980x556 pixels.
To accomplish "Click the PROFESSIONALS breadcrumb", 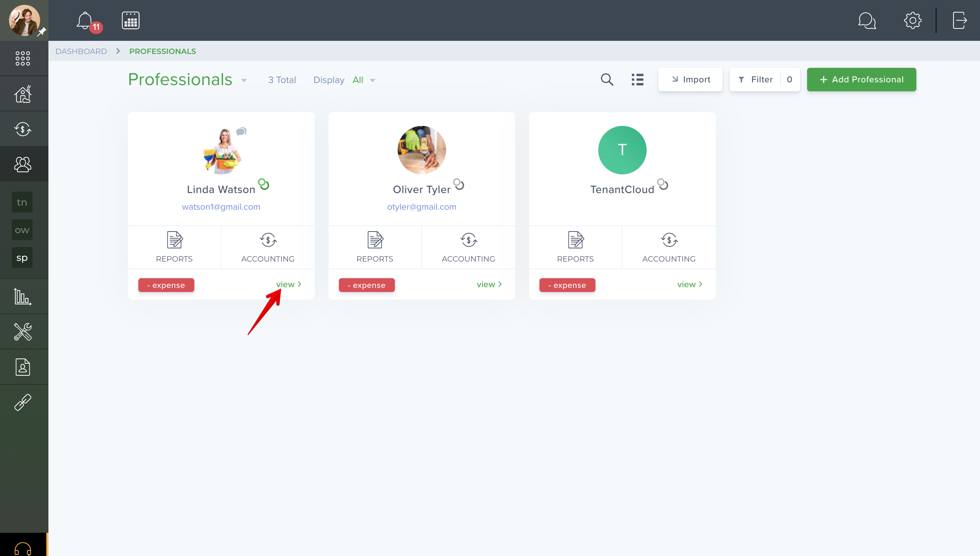I will click(163, 51).
